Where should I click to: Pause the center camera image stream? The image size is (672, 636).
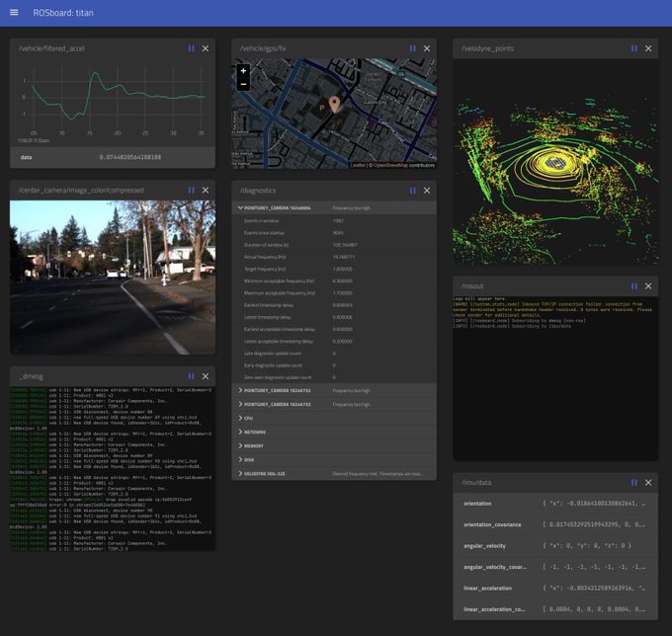click(x=192, y=190)
